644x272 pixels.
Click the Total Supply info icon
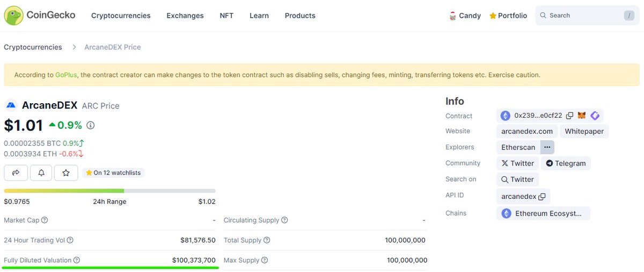coord(267,240)
